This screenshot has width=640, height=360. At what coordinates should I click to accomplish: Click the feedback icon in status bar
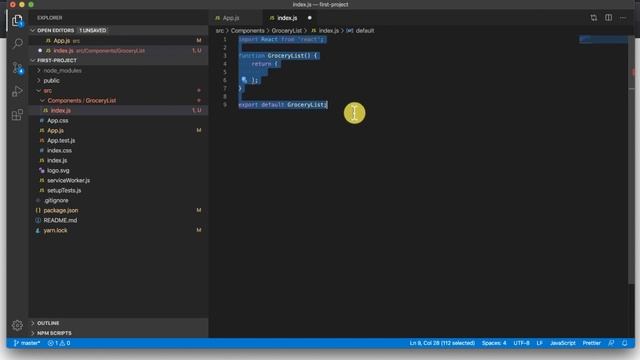pos(611,343)
